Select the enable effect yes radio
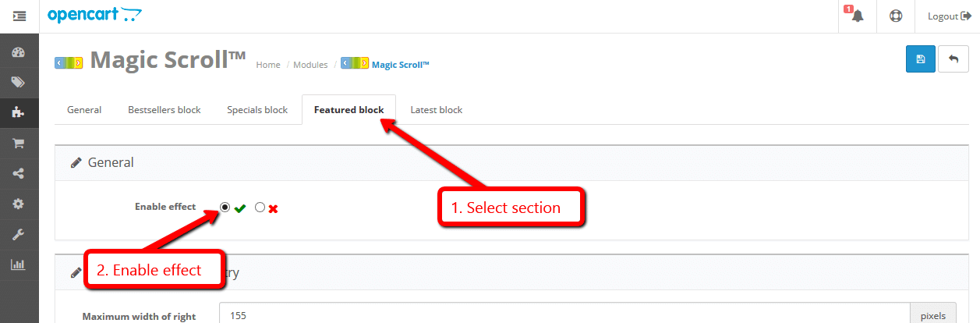Screen dimensions: 980x323 [225, 208]
